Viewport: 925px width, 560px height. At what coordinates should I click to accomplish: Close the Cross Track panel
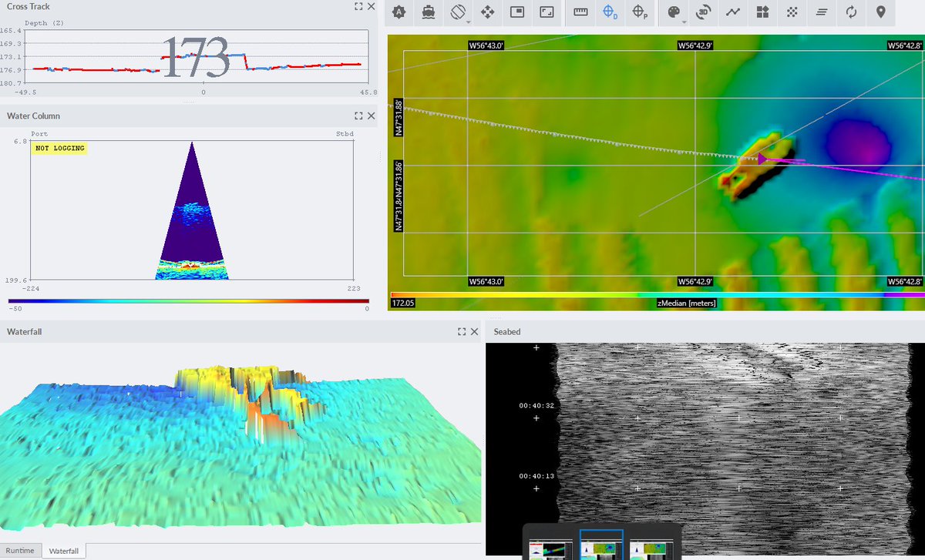(x=371, y=6)
